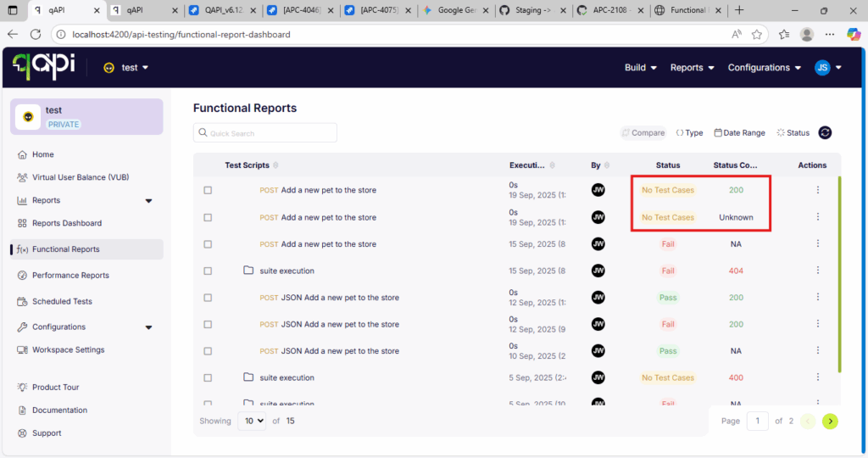The height and width of the screenshot is (458, 868).
Task: Check the first Add a new pet row checkbox
Action: [x=208, y=191]
